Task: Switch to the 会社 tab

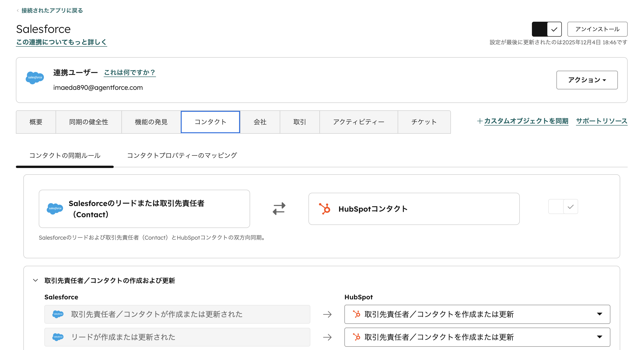Action: coord(260,122)
